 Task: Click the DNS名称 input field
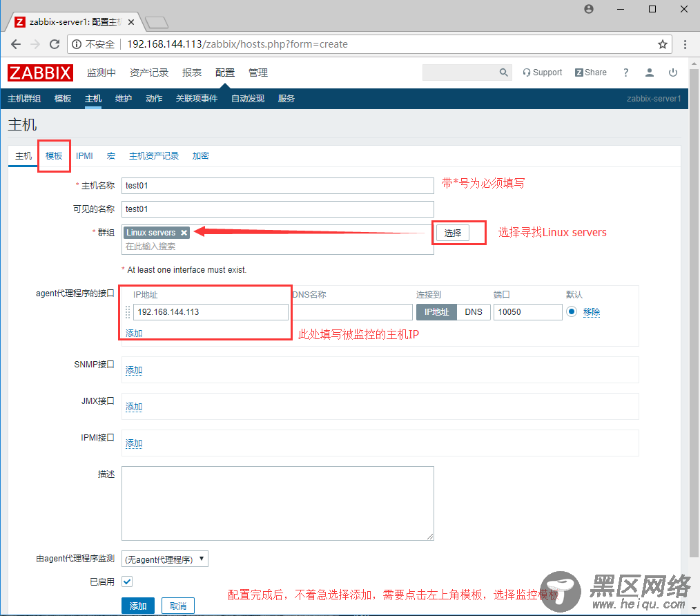[352, 311]
